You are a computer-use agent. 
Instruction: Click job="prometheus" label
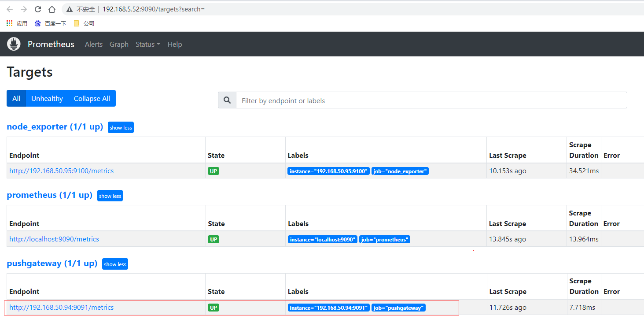click(x=385, y=240)
